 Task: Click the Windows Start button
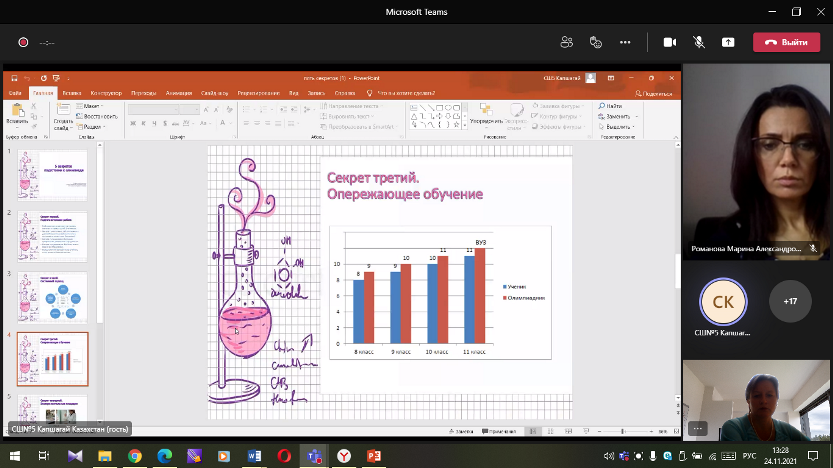pos(13,455)
